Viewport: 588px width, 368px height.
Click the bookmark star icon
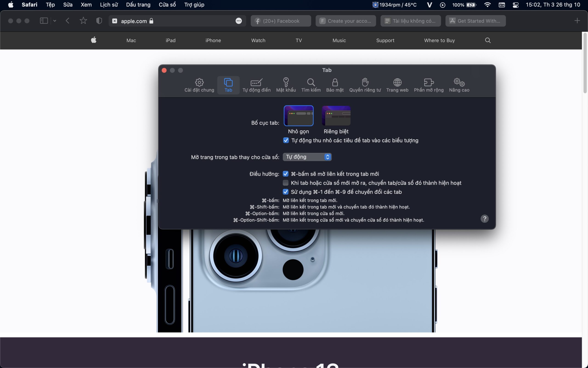coord(83,21)
